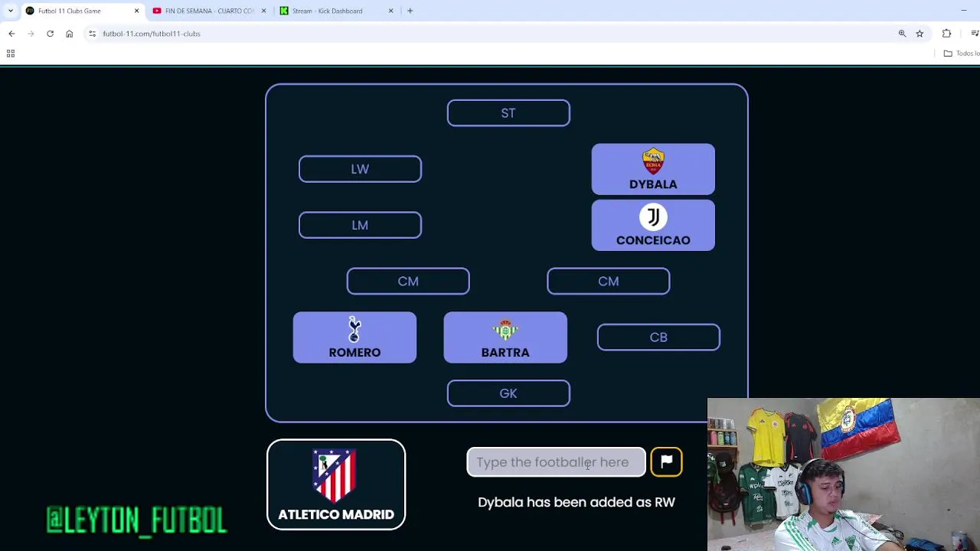Close the YouTube tab

coord(264,11)
